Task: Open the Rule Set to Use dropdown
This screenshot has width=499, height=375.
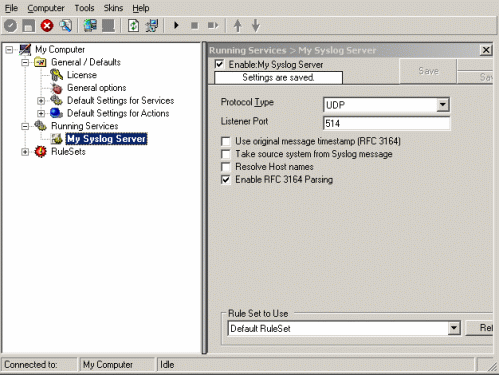Action: 454,328
